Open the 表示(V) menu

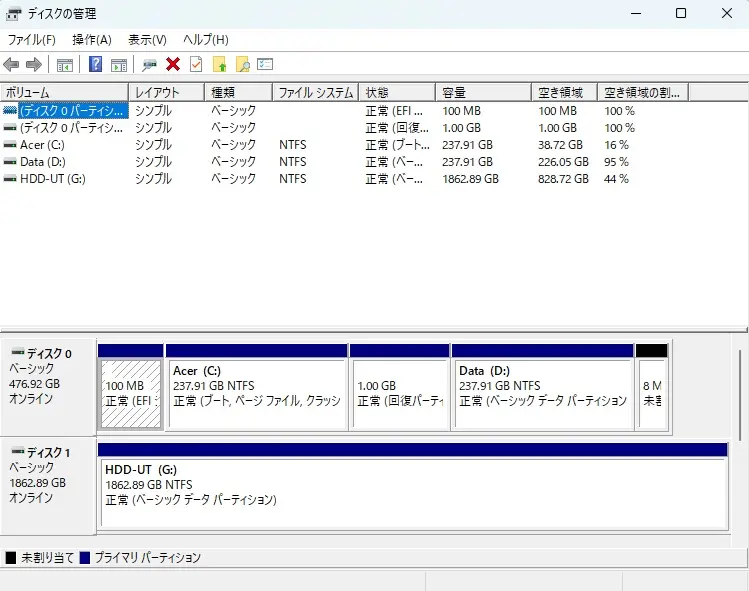147,40
